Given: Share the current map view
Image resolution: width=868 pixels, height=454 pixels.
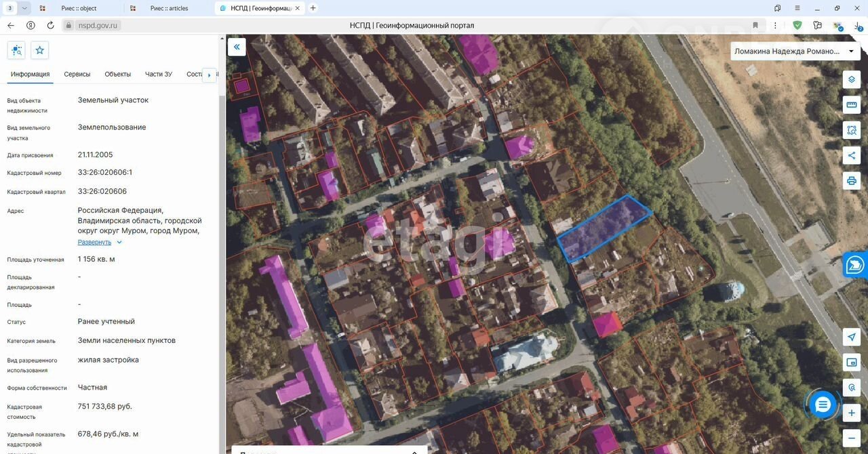Looking at the screenshot, I should [x=852, y=156].
